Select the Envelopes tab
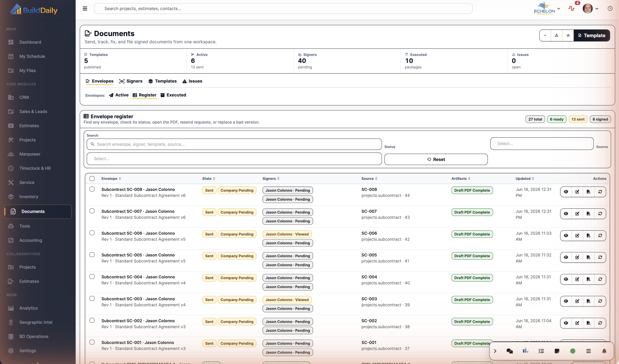Screen dimensions: 619x364 click(x=99, y=81)
